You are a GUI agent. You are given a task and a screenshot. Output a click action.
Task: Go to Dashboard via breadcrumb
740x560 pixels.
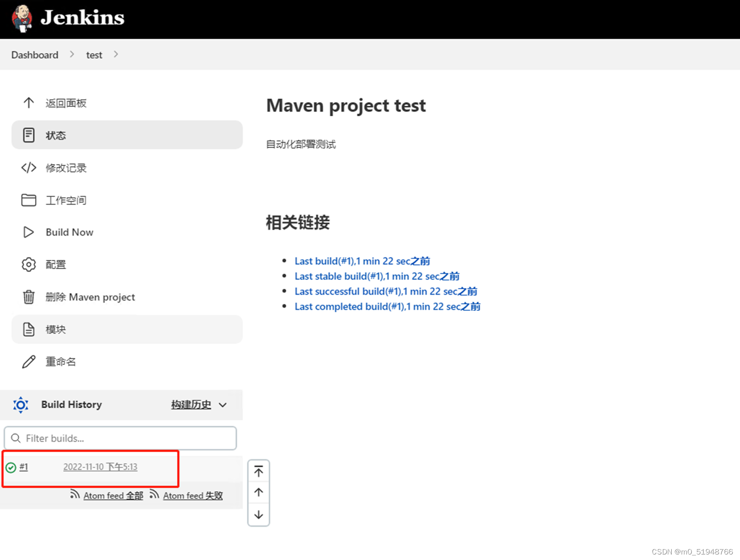35,54
